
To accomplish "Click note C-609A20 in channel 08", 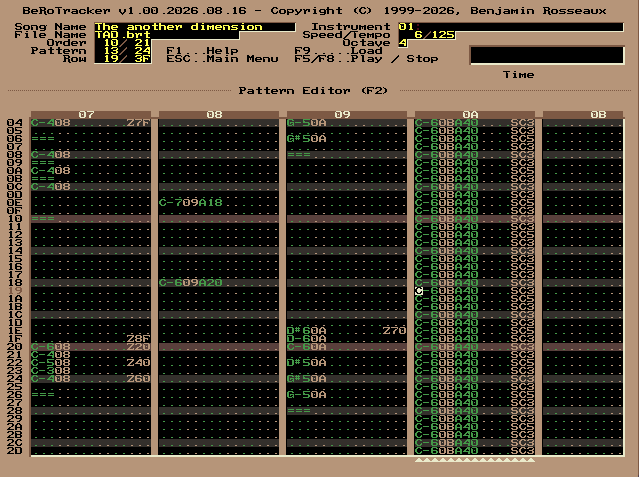I will [191, 283].
